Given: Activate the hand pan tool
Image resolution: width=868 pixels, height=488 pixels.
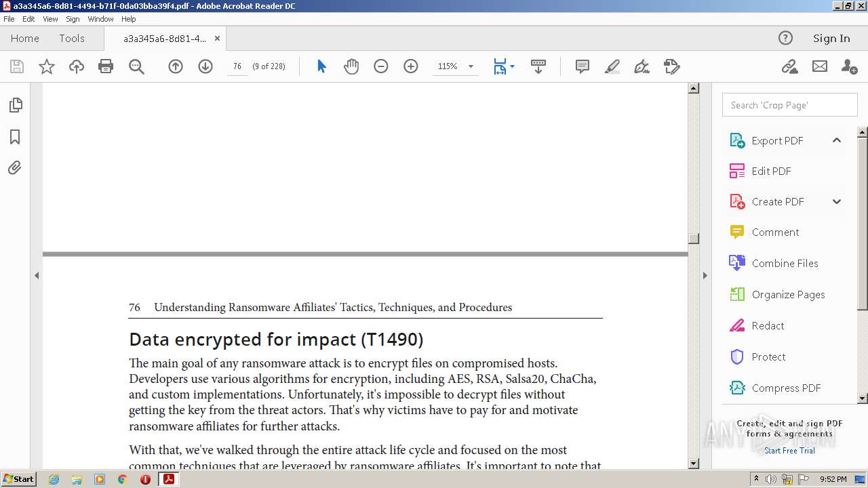Looking at the screenshot, I should point(351,66).
